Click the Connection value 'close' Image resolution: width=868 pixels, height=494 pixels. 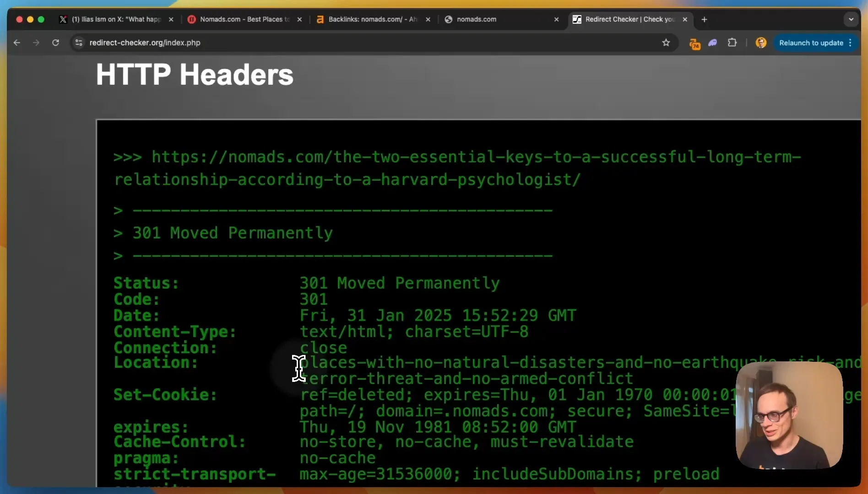tap(323, 348)
